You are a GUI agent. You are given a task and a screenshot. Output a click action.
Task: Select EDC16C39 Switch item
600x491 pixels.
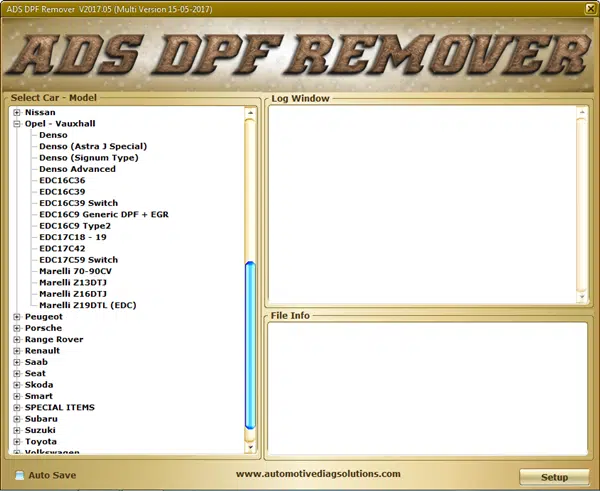point(78,203)
